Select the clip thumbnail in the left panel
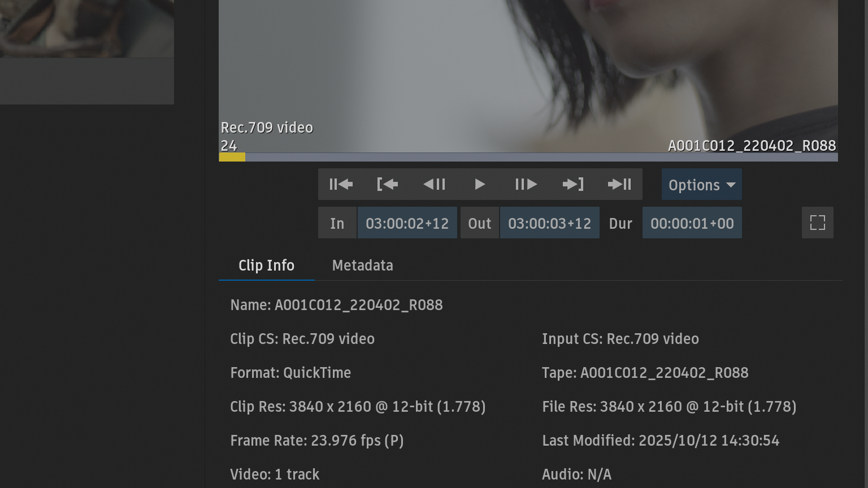This screenshot has height=488, width=868. coord(86,28)
